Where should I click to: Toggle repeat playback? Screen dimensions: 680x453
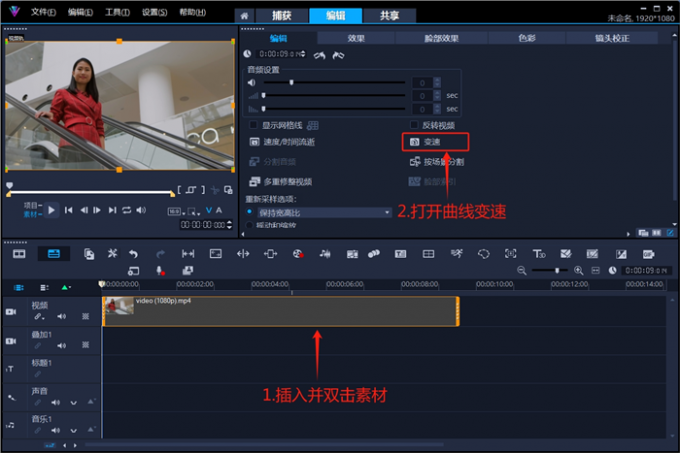tap(127, 210)
